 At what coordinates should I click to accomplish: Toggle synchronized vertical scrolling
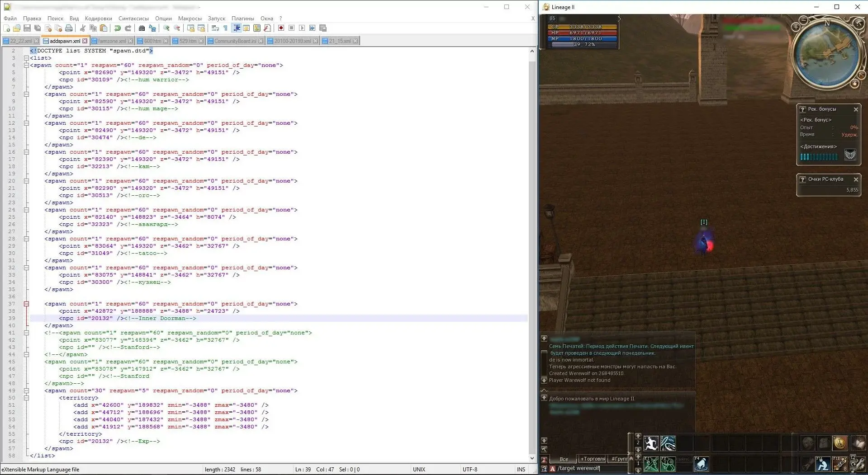coord(190,28)
